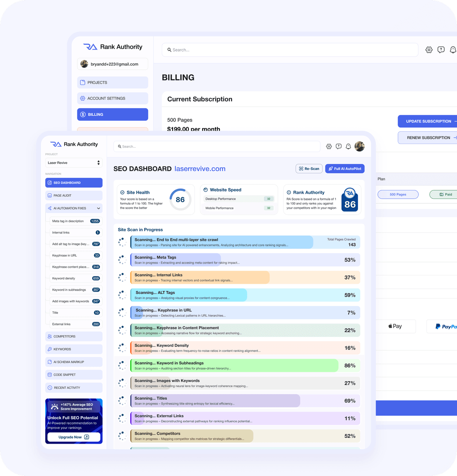457x476 pixels.
Task: Switch to the Billing section
Action: [x=112, y=114]
